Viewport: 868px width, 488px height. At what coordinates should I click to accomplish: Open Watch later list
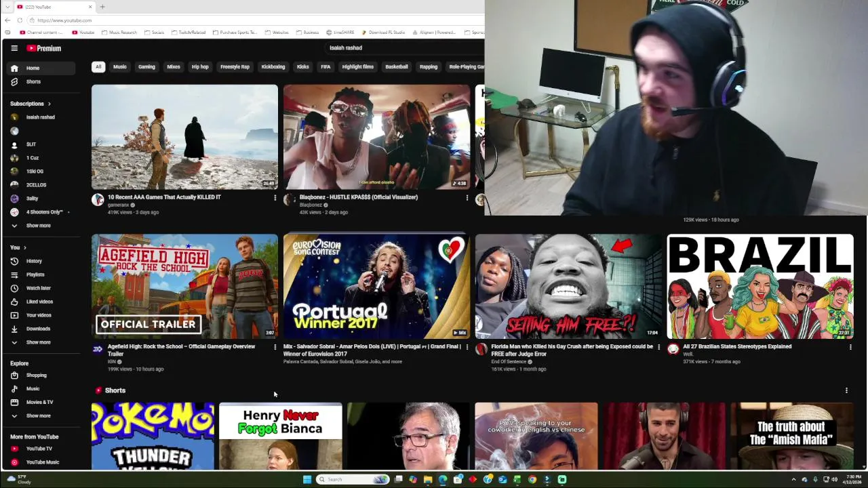pos(41,288)
